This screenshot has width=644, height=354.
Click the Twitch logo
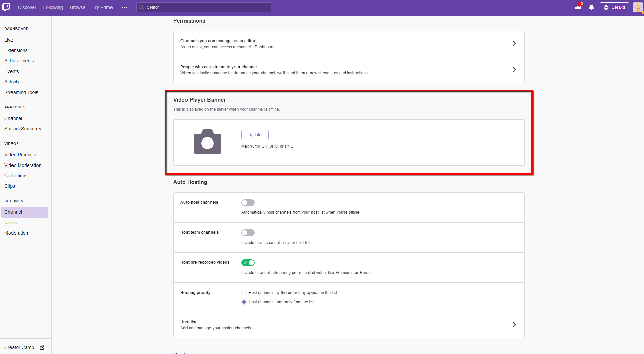pyautogui.click(x=7, y=7)
